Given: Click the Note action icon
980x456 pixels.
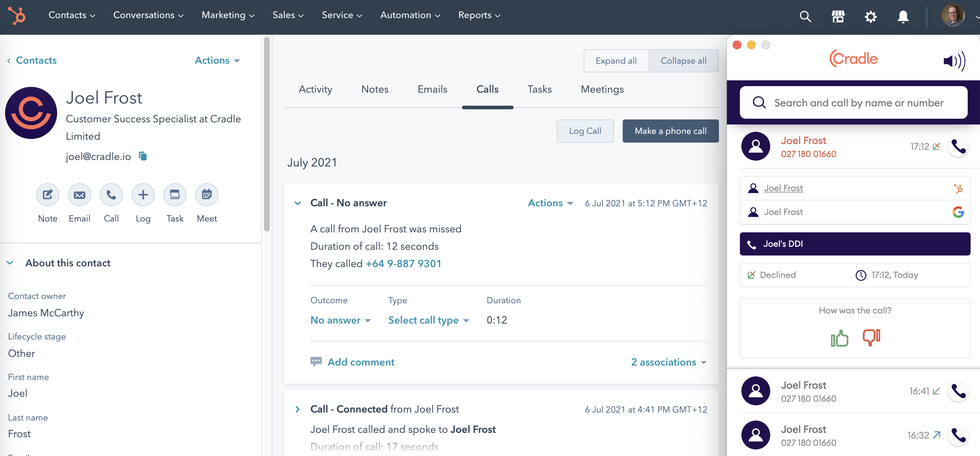Looking at the screenshot, I should 48,195.
